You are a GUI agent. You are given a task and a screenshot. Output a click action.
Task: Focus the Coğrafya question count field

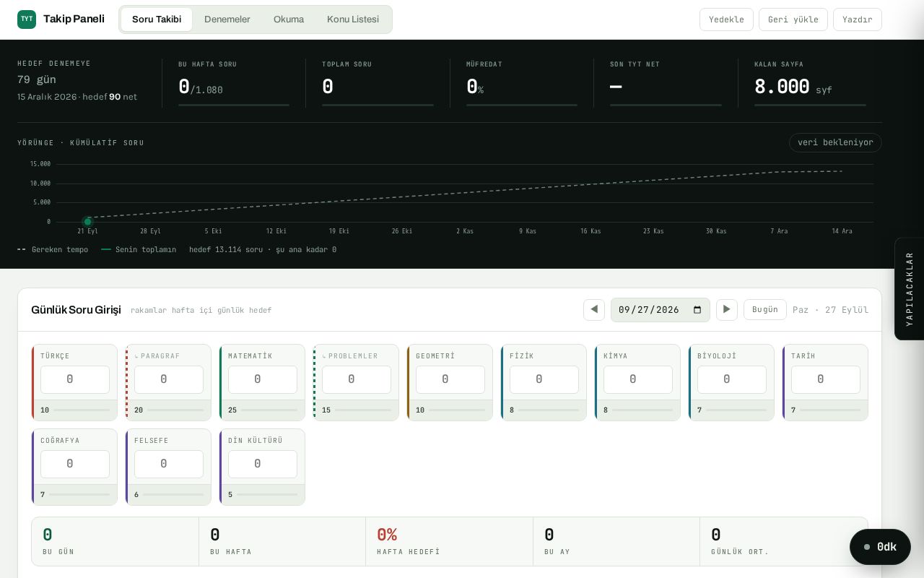point(75,464)
